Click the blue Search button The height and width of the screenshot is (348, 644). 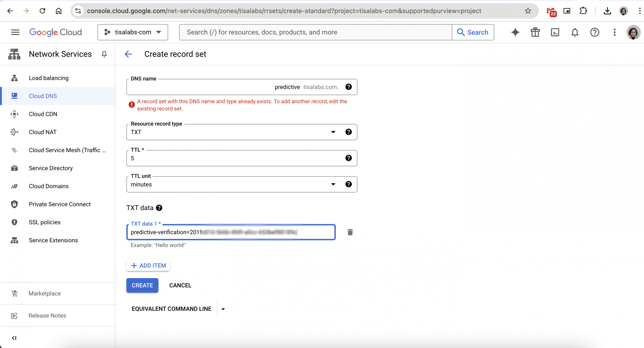[473, 32]
